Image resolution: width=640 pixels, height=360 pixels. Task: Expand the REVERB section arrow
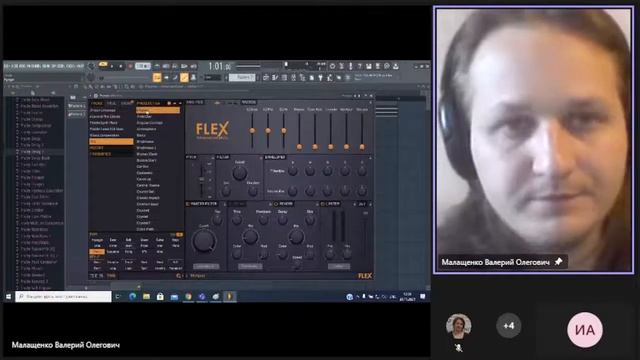click(x=317, y=204)
